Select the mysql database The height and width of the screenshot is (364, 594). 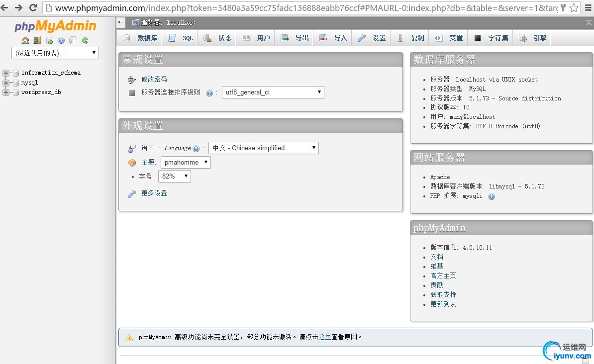(x=29, y=83)
